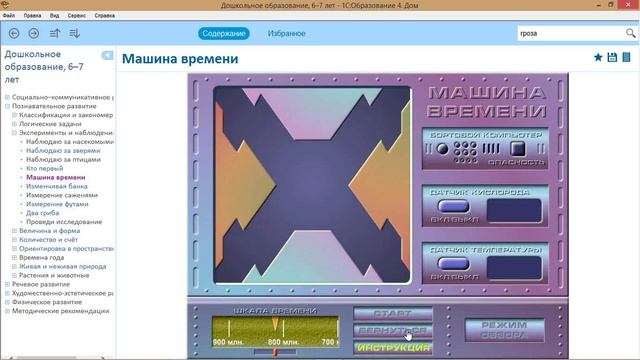Viewport: 640px width, 360px height.
Task: Toggle the oxygen sensor on/off switch
Action: click(453, 207)
